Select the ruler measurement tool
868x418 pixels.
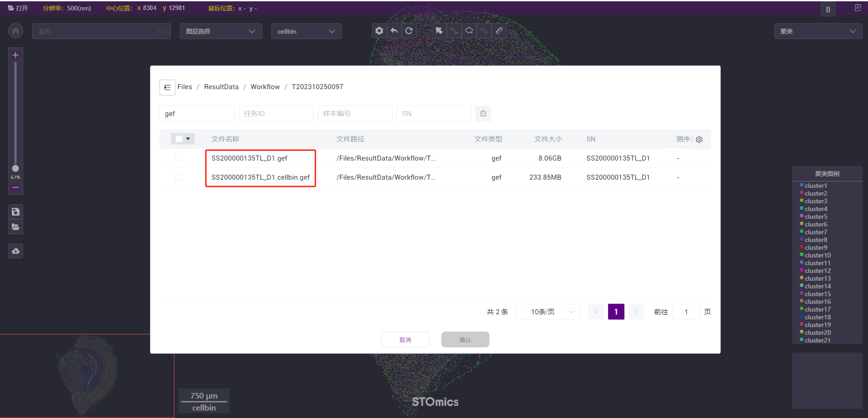click(x=499, y=31)
